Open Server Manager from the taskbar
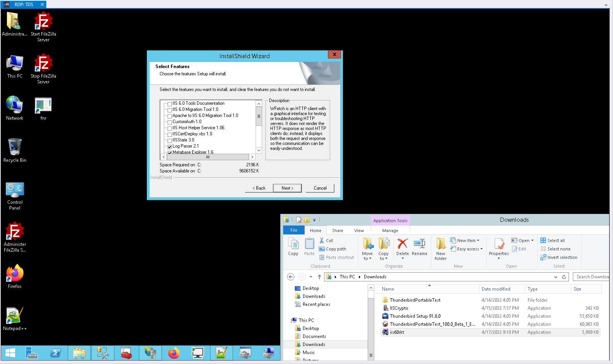The width and height of the screenshot is (613, 364). coord(31,353)
